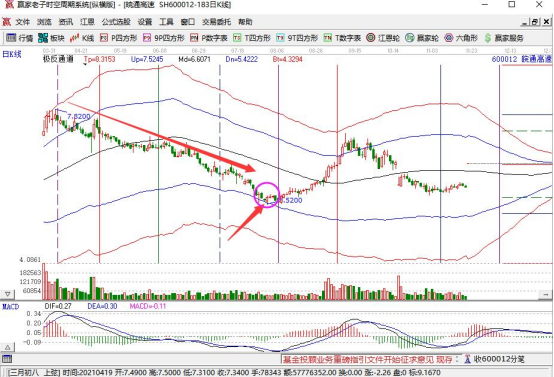
Task: Click the grid icon at bottom-left status bar
Action: 7,359
